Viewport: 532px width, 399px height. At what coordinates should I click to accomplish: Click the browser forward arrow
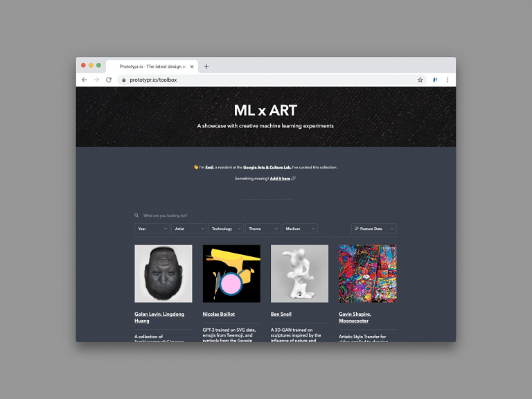point(96,80)
